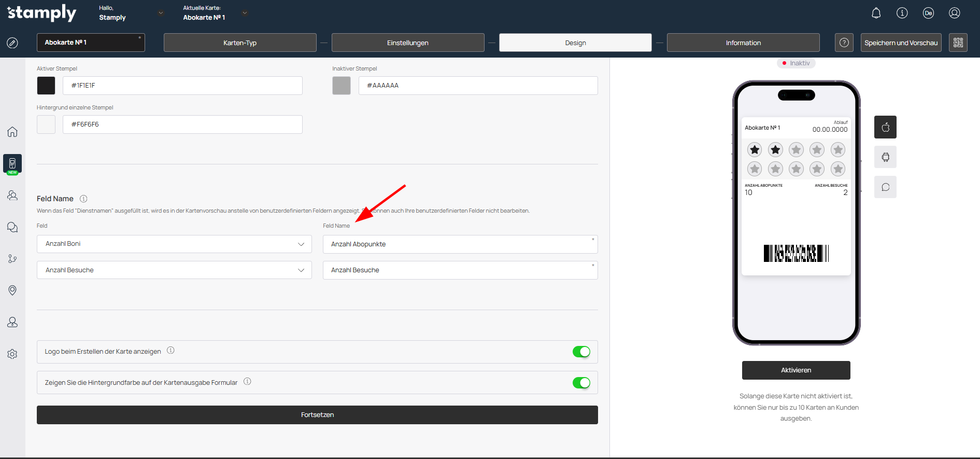The height and width of the screenshot is (459, 980).
Task: Open the notifications bell icon
Action: click(x=876, y=13)
